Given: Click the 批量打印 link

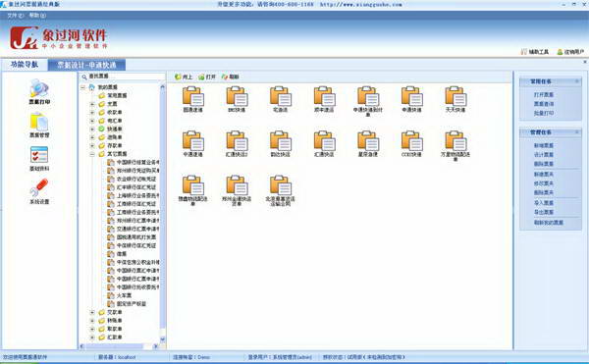Looking at the screenshot, I should (544, 113).
